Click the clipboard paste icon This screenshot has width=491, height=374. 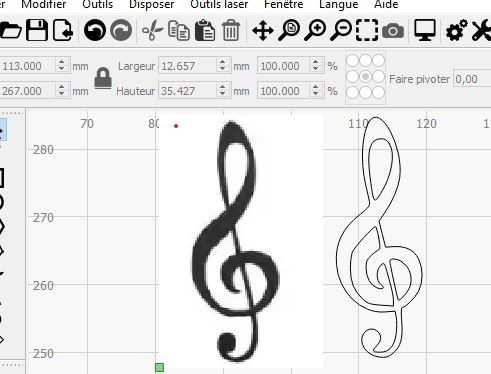click(x=205, y=30)
